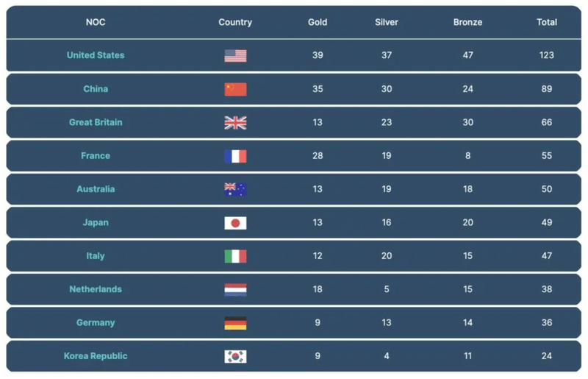Click the Netherlands flag icon
This screenshot has width=588, height=379.
tap(235, 289)
